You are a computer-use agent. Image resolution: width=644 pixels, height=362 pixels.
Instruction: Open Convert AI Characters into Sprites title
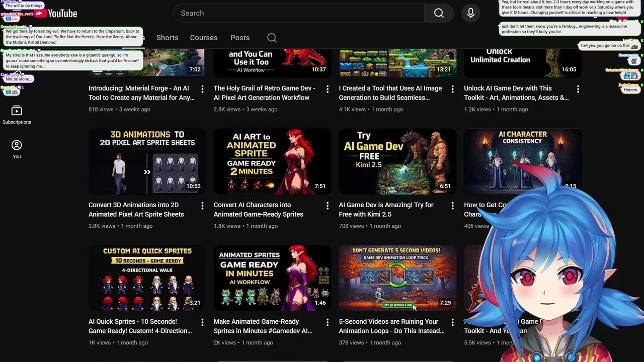(x=259, y=210)
